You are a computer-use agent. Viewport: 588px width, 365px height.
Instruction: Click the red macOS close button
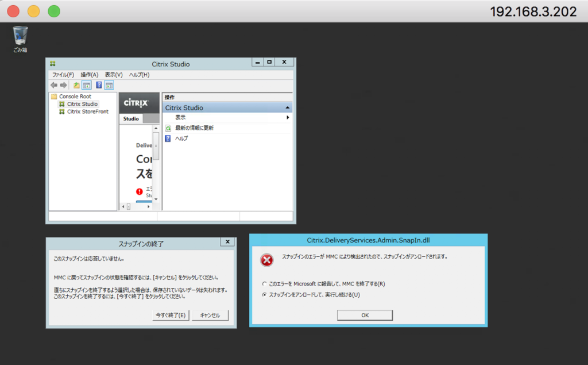point(13,11)
